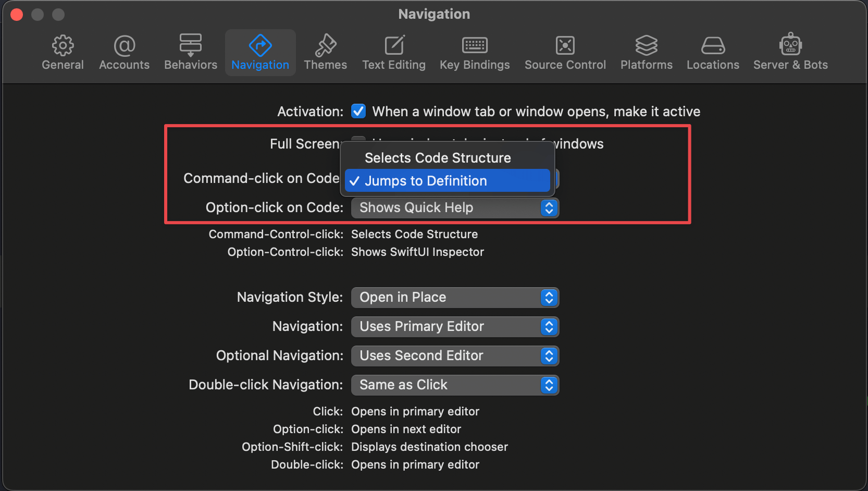Close the Navigation preferences window
Image resolution: width=868 pixels, height=491 pixels.
coord(17,15)
